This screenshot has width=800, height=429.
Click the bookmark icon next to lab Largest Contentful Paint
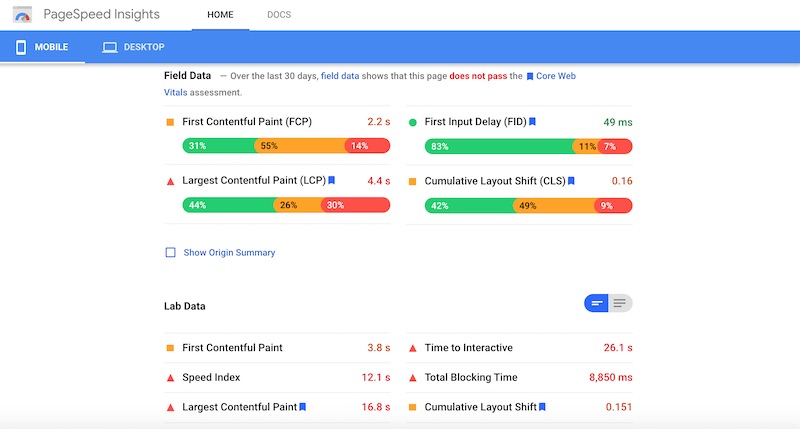click(303, 407)
